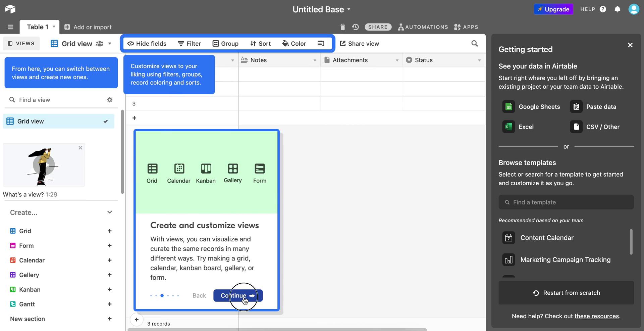This screenshot has width=644, height=331.
Task: Open the Table 1 tab dropdown arrow
Action: (x=54, y=27)
